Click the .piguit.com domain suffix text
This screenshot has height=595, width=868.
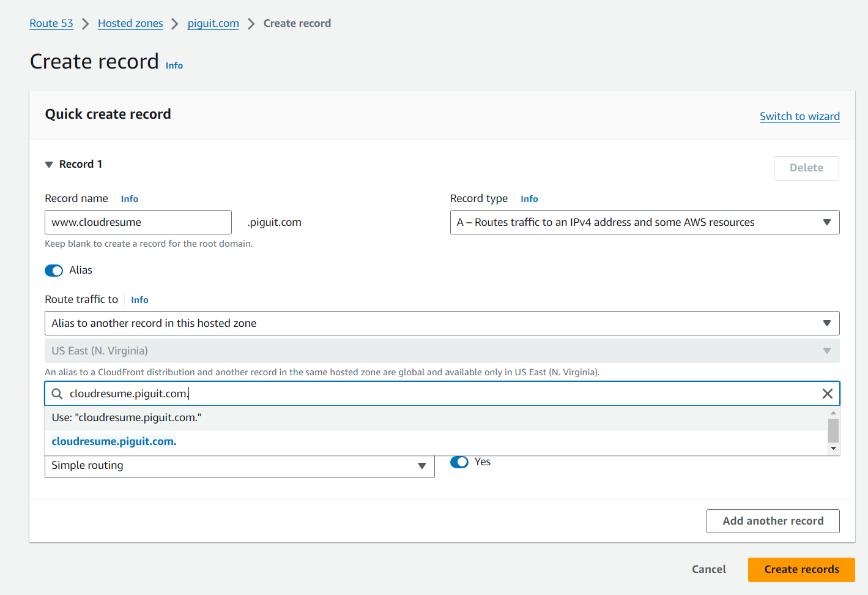(x=275, y=222)
